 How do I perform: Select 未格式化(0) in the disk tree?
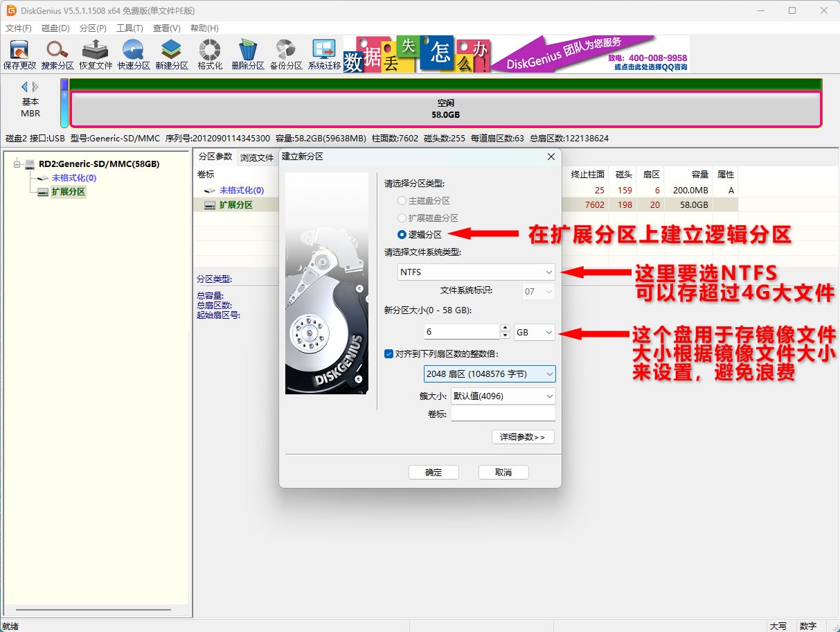point(74,178)
